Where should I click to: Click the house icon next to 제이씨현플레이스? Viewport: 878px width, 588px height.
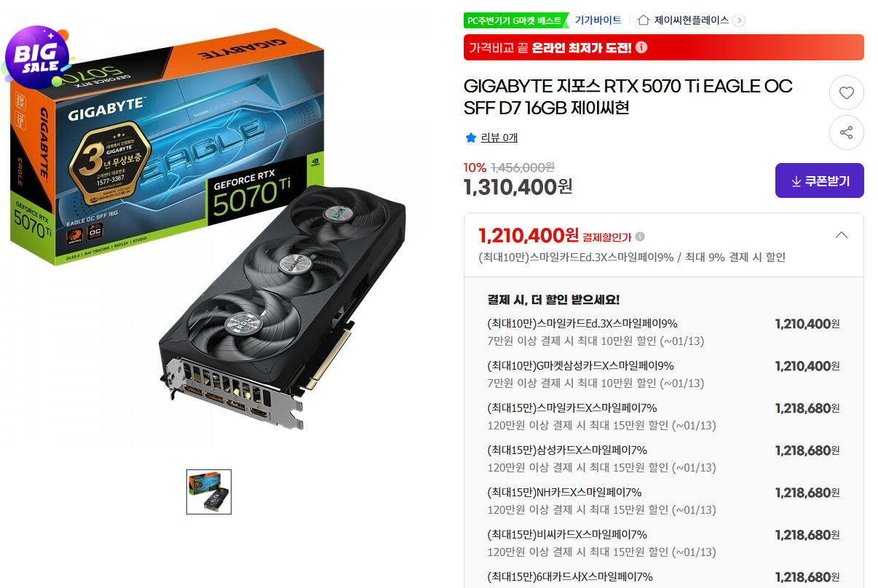pyautogui.click(x=644, y=20)
